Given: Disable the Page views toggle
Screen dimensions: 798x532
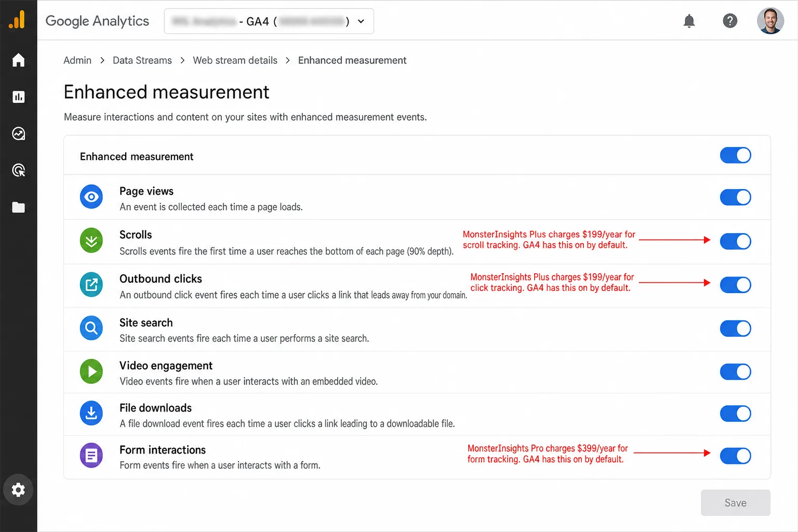Looking at the screenshot, I should point(735,197).
